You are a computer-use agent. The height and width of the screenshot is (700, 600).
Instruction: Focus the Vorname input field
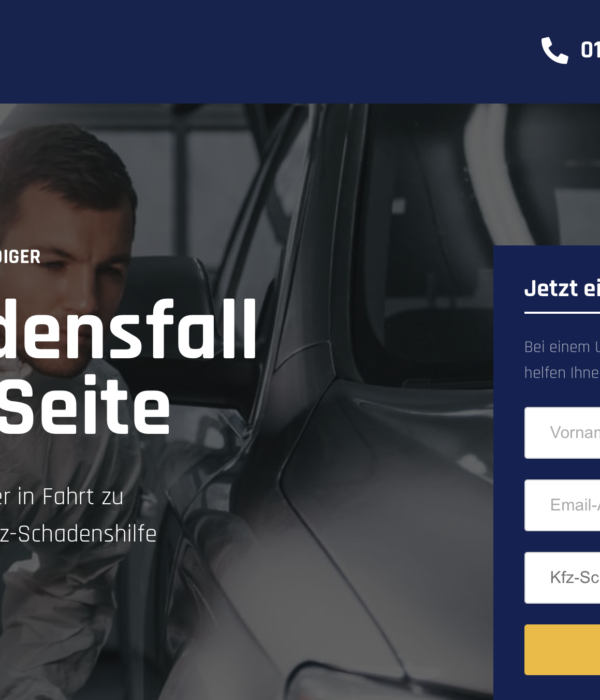pos(562,433)
